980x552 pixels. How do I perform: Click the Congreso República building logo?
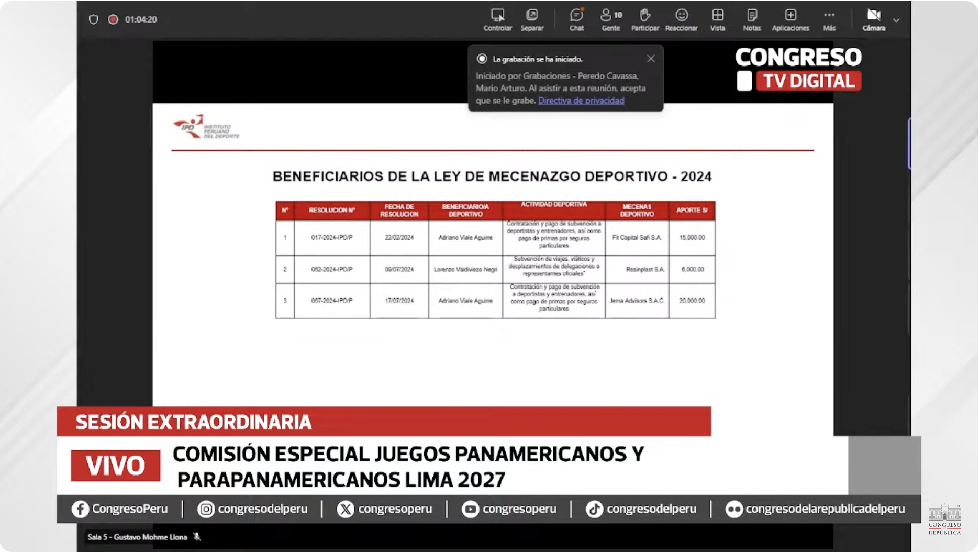tap(944, 519)
